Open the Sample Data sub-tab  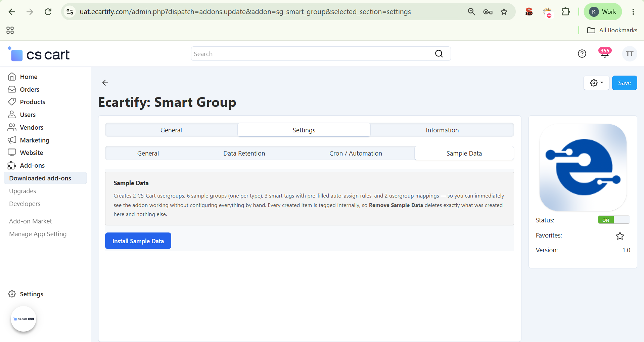point(464,153)
